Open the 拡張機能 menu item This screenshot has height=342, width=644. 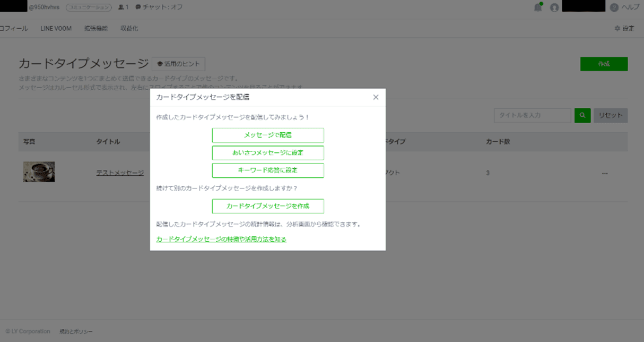point(95,28)
